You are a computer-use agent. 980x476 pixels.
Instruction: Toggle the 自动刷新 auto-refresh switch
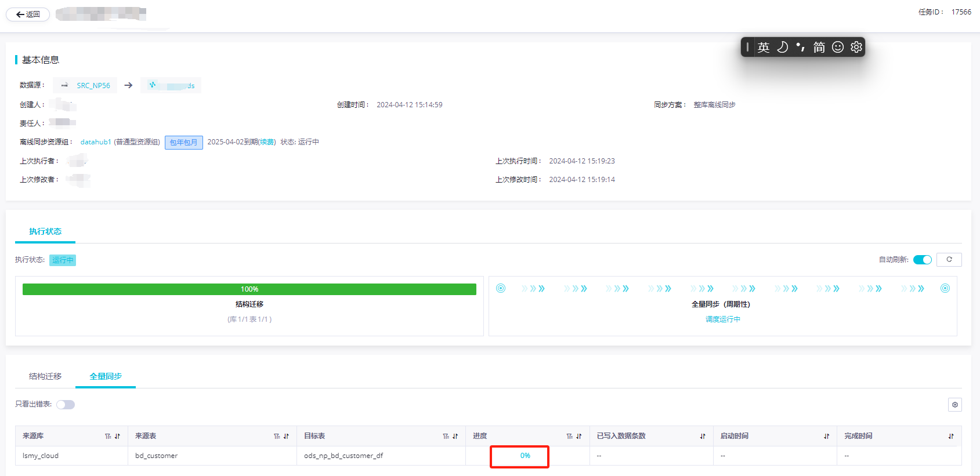point(922,260)
